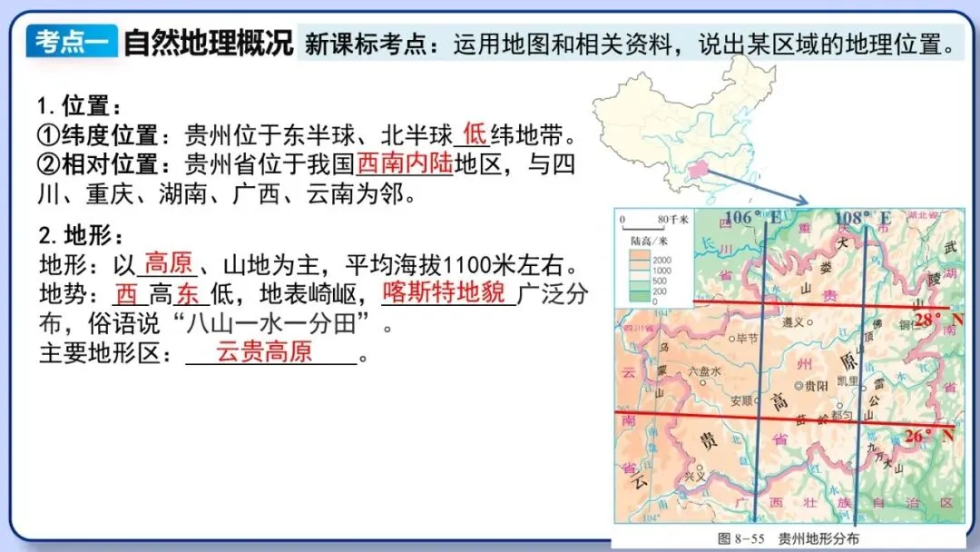Expand the 陆高/米 legend panel
Image resolution: width=980 pixels, height=552 pixels.
tap(650, 241)
